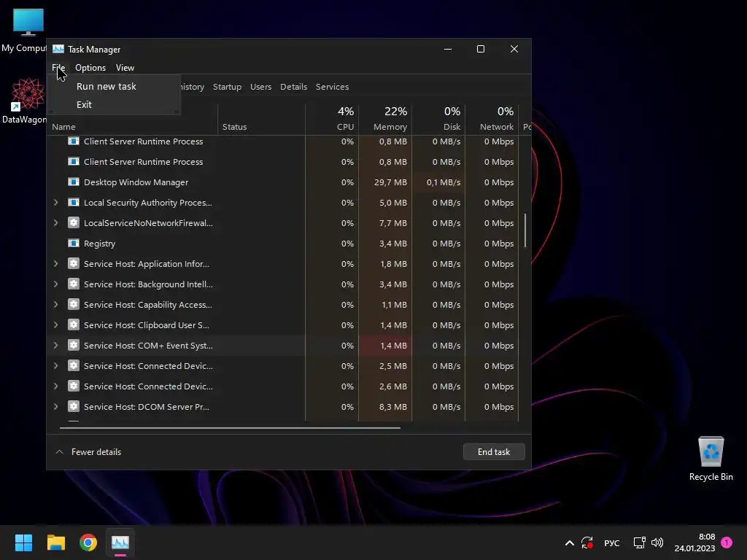Click the Service Host: Application Infor... gear icon
747x560 pixels.
(74, 264)
